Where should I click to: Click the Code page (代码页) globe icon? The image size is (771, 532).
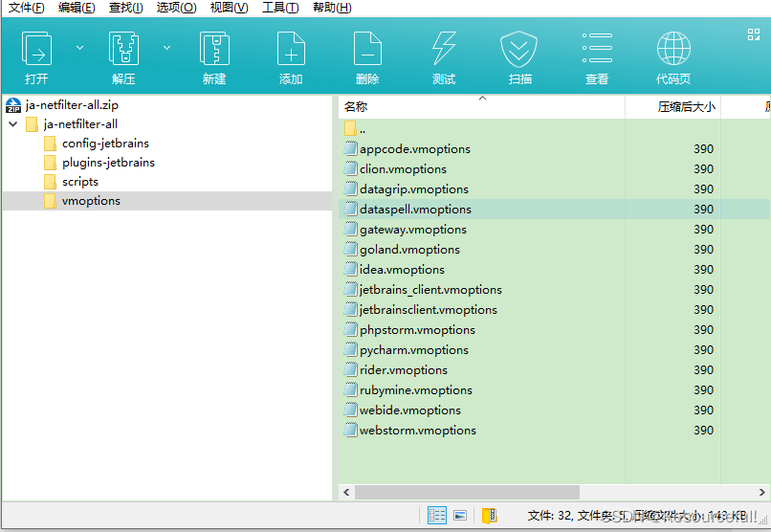pos(673,48)
